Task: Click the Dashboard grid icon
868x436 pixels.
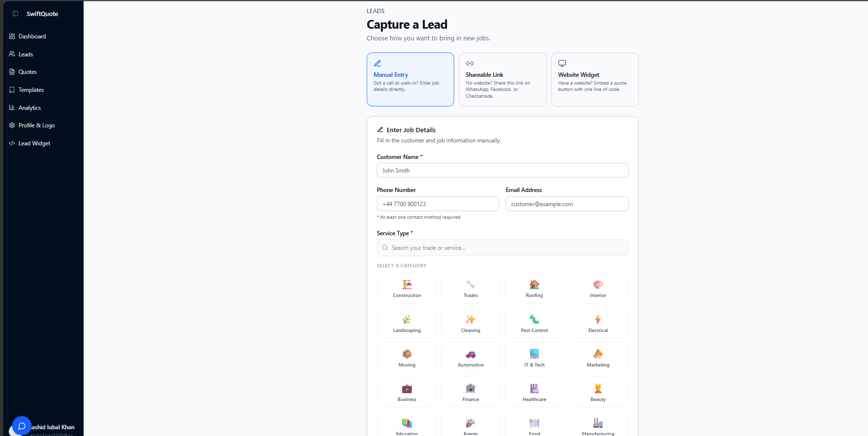Action: point(12,36)
